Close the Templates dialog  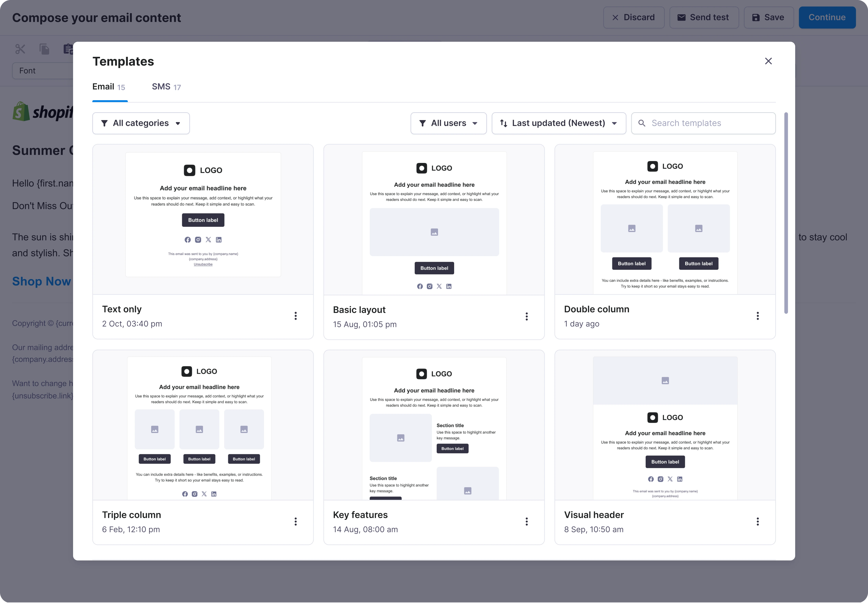tap(768, 61)
